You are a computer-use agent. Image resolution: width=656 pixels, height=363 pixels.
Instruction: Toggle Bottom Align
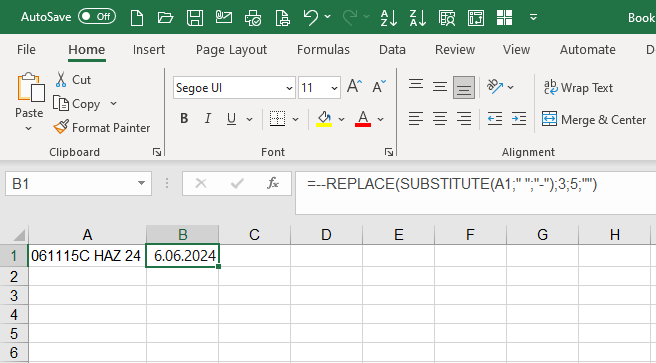coord(464,87)
